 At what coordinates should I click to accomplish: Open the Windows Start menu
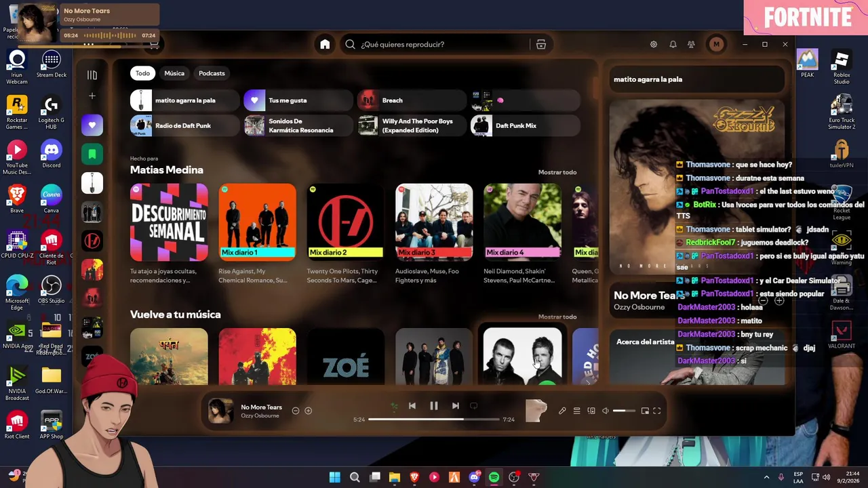coord(334,477)
